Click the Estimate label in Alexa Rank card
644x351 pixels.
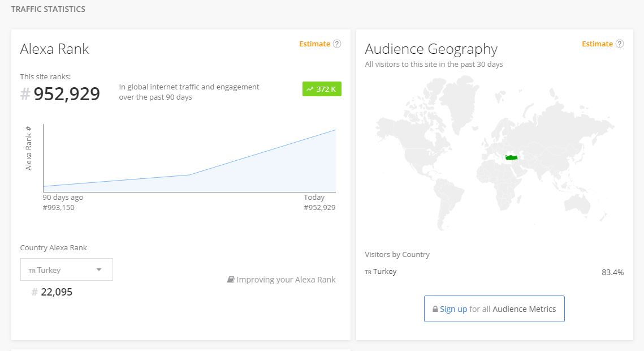click(314, 44)
